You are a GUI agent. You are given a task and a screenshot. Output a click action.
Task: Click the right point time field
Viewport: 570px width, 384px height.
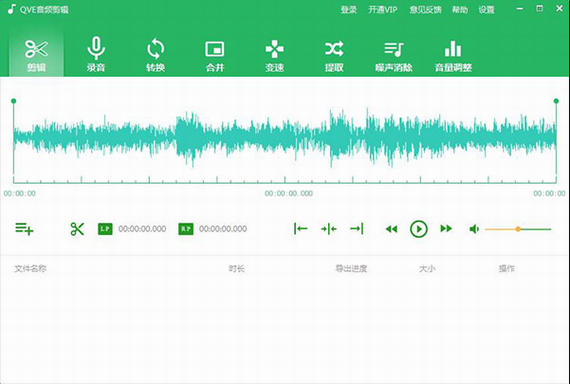point(223,229)
